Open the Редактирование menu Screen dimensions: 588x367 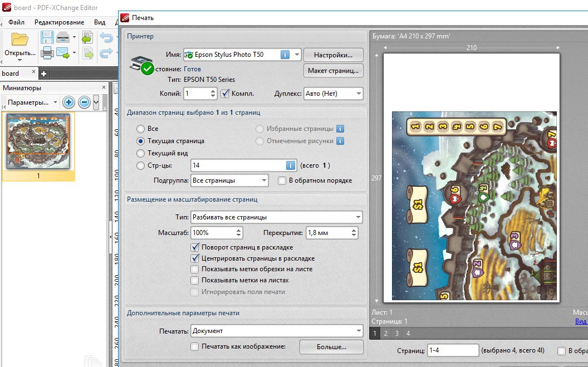tap(59, 22)
